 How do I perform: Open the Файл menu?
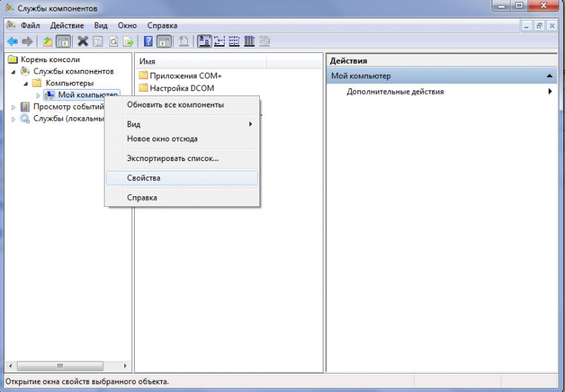[30, 25]
